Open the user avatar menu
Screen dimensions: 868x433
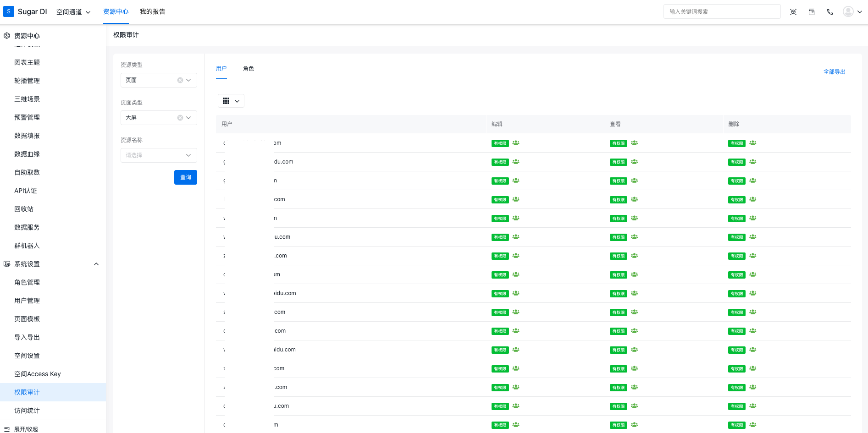848,11
